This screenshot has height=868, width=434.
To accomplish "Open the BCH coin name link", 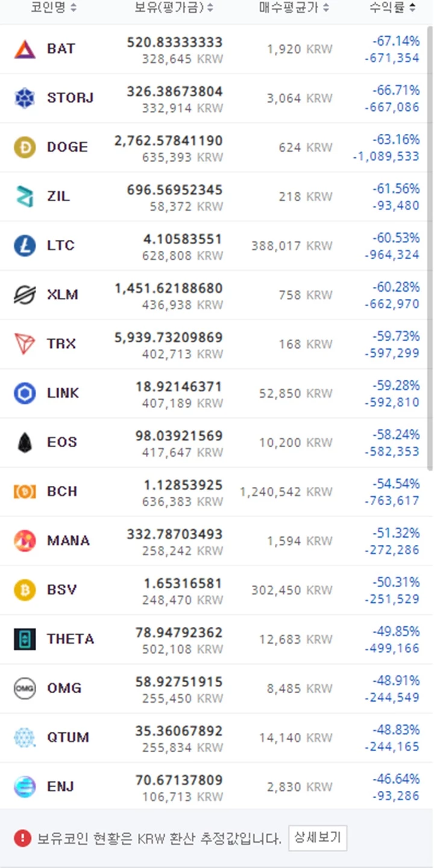I will 62,491.
